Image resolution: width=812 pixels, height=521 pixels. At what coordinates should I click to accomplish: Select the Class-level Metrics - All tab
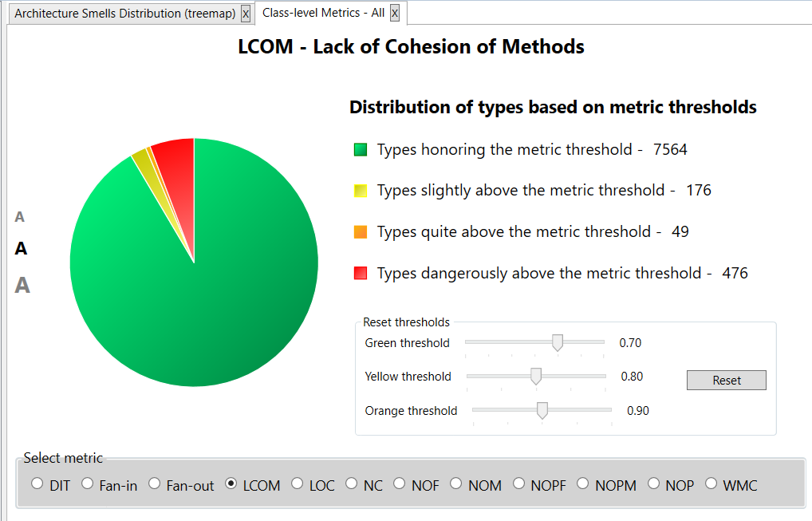pos(323,13)
